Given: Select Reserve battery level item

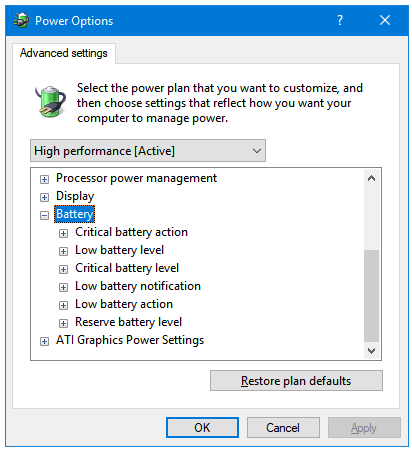Looking at the screenshot, I should [128, 322].
